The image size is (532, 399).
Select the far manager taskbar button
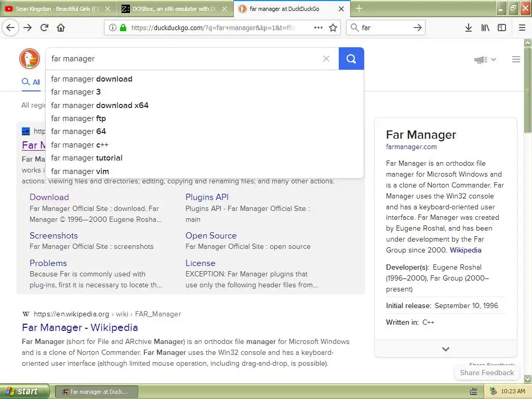[x=96, y=392]
